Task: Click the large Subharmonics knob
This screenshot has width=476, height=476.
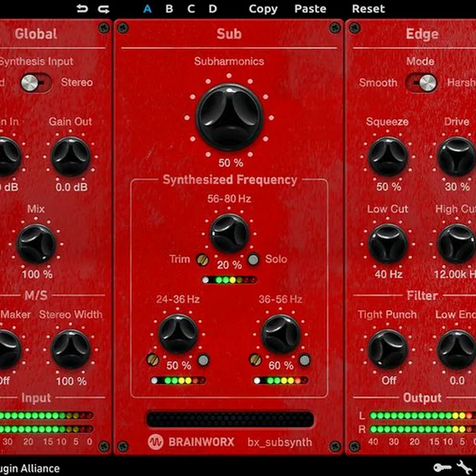Action: click(229, 117)
